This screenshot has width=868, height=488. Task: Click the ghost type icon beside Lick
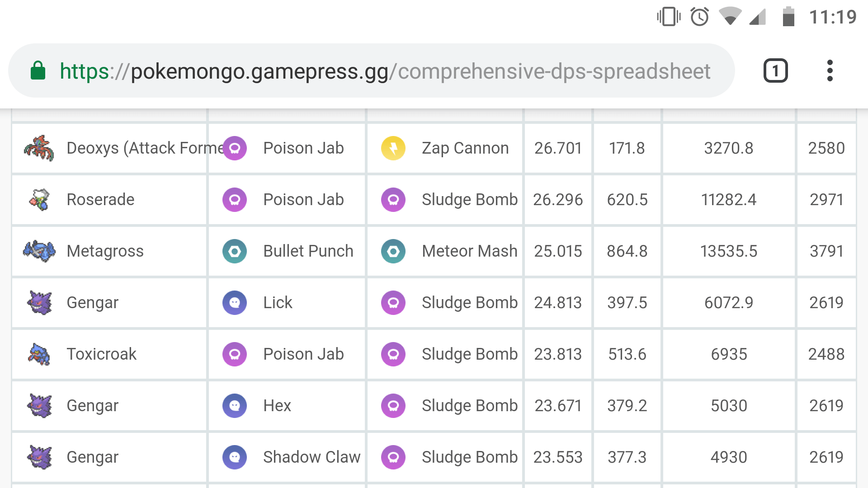235,303
